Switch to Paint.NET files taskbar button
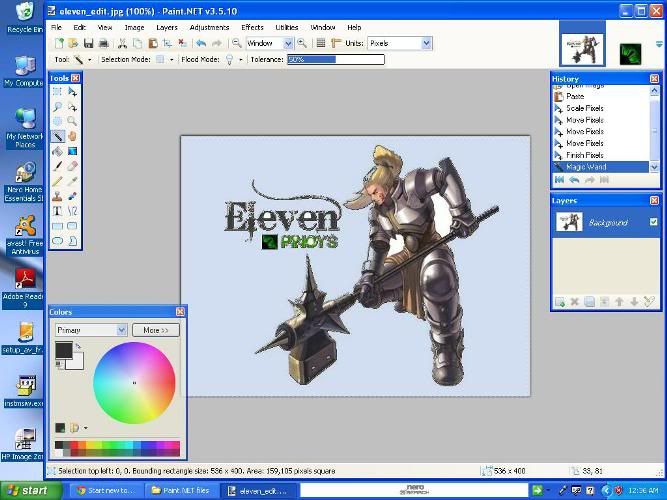Viewport: 667px width, 500px height. click(181, 491)
